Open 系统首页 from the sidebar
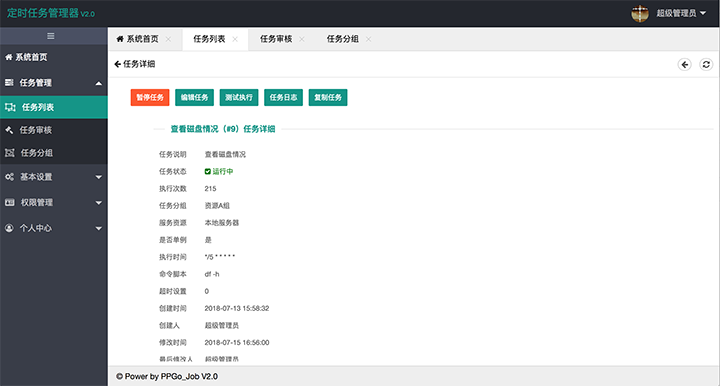This screenshot has width=720, height=386. pos(54,57)
